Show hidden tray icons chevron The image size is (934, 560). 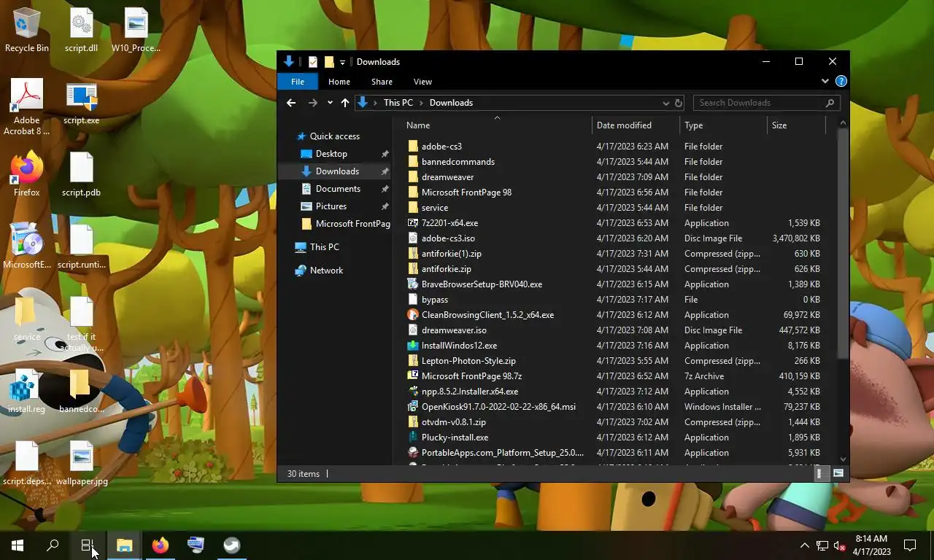coord(804,545)
